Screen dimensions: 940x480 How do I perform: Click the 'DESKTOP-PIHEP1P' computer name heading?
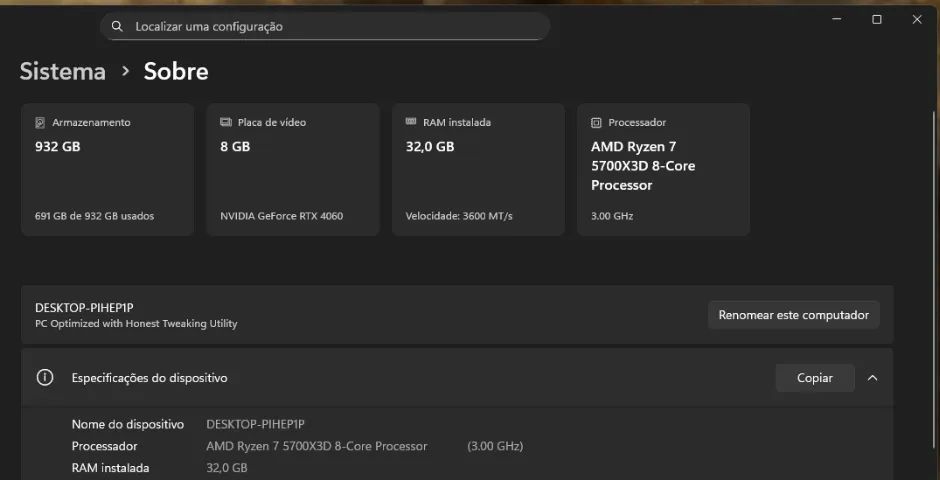[x=84, y=307]
